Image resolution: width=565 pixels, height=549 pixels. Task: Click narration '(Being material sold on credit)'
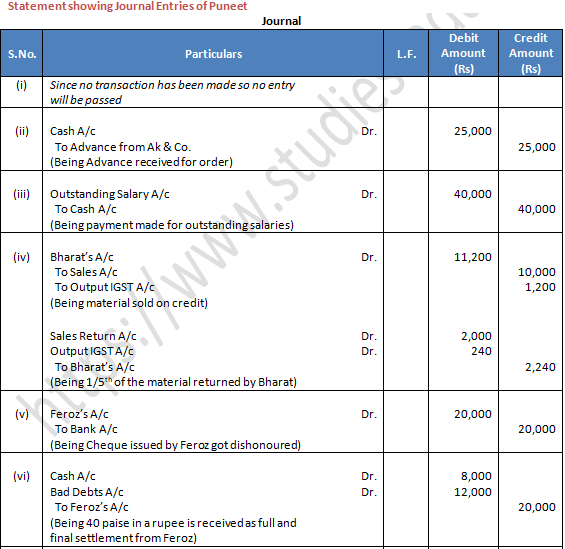pyautogui.click(x=129, y=303)
